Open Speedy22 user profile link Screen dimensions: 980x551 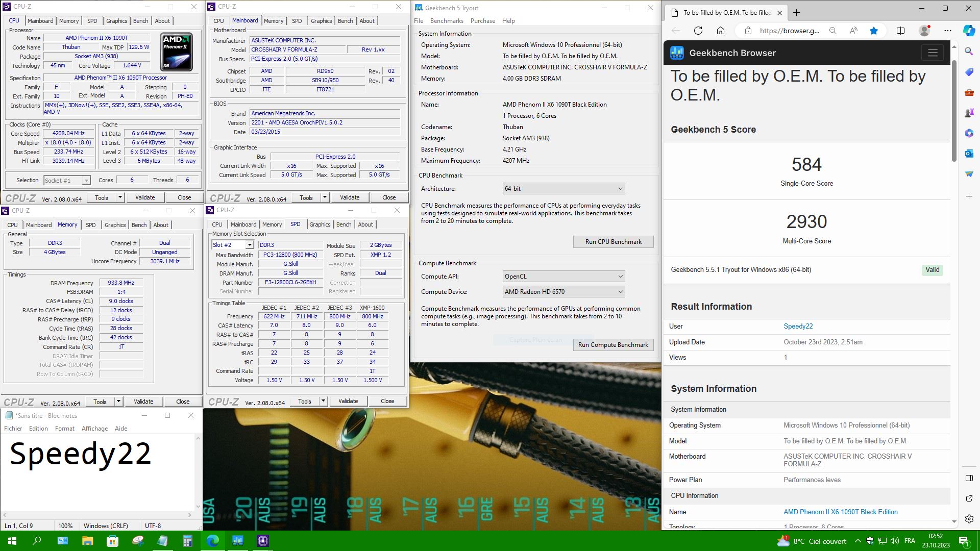coord(798,327)
